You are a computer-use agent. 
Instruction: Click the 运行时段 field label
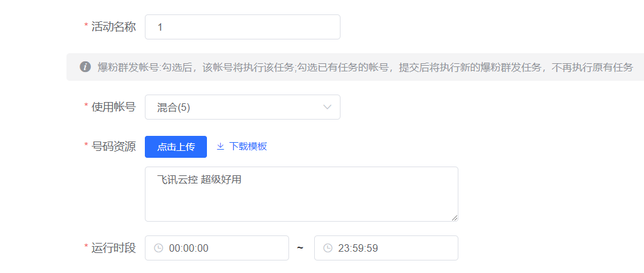tap(113, 248)
